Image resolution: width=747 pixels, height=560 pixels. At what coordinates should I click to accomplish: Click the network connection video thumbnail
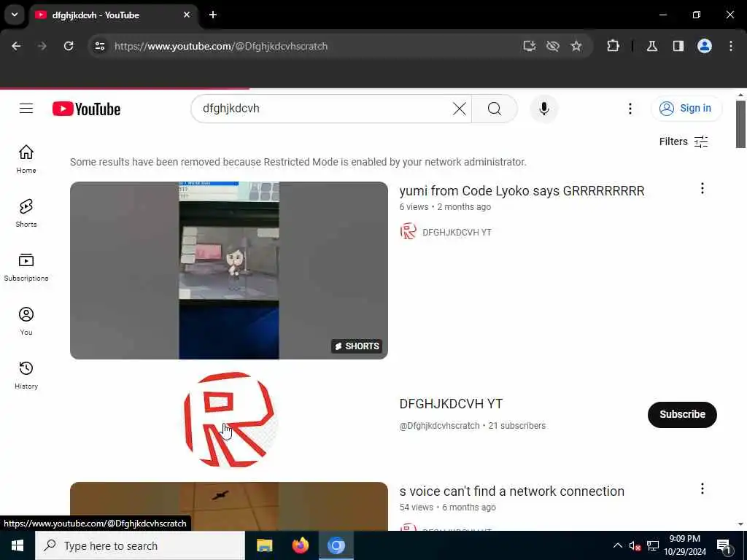pyautogui.click(x=228, y=506)
